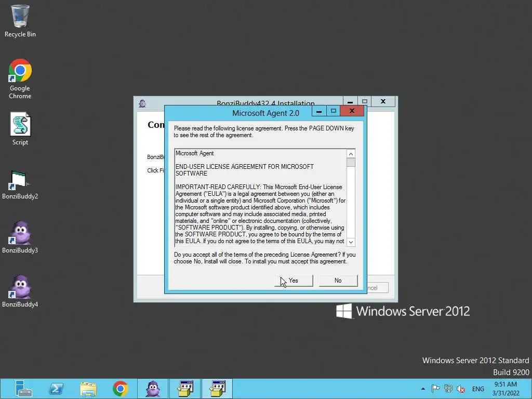Select the Google Chrome desktop shortcut
The height and width of the screenshot is (399, 532).
point(20,79)
